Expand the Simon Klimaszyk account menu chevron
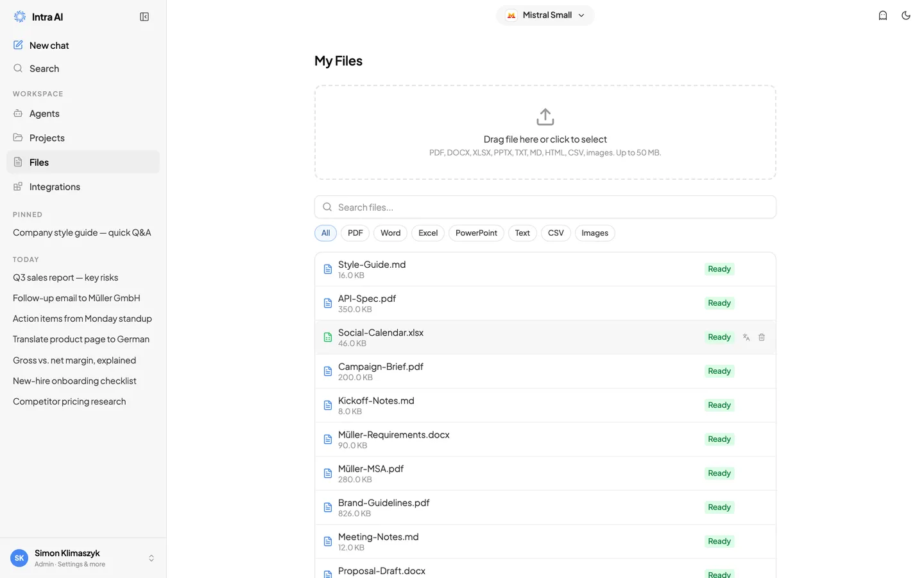This screenshot has width=924, height=578. [x=151, y=558]
